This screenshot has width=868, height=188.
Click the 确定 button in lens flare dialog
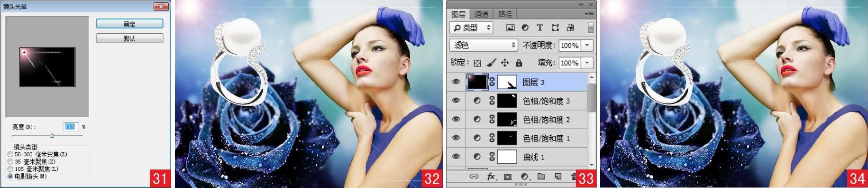pyautogui.click(x=129, y=24)
